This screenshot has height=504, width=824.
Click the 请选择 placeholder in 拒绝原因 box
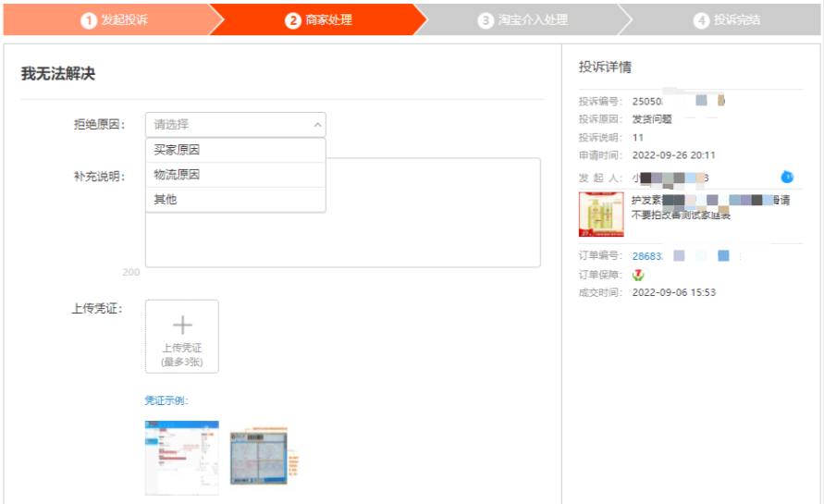(x=172, y=125)
